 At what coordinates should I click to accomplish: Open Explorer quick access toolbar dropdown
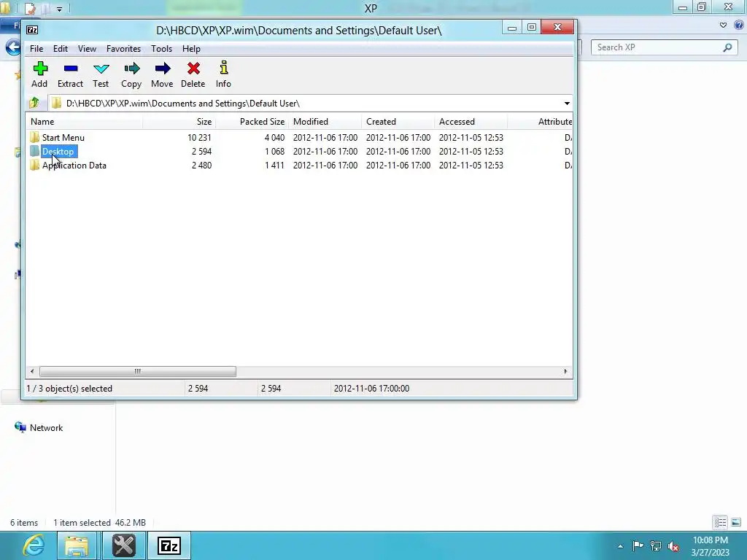(60, 9)
